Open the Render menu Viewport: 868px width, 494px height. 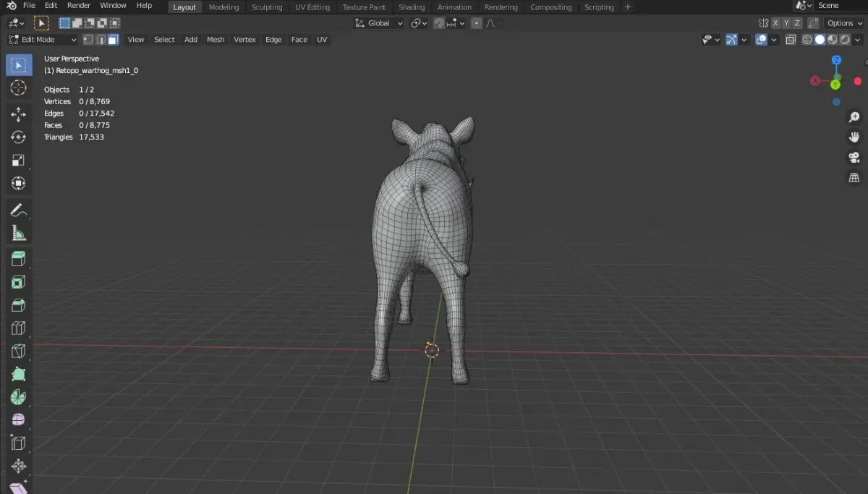click(x=79, y=6)
